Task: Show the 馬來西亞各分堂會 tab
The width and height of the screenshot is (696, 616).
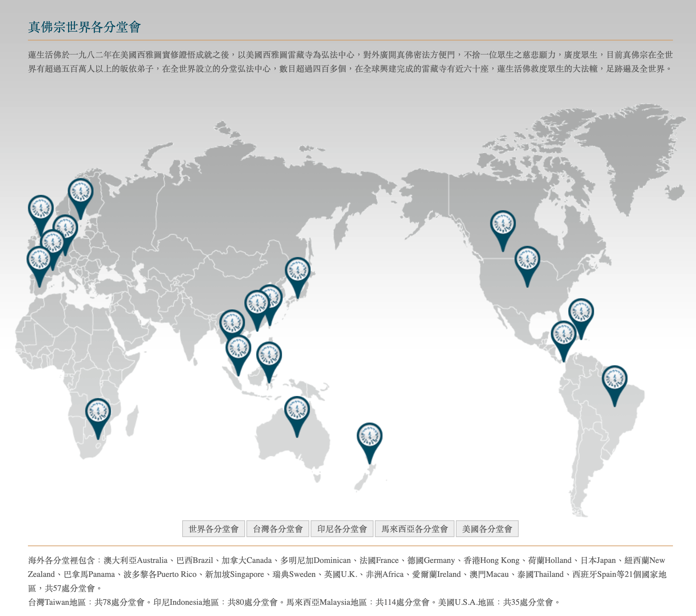Action: click(415, 529)
